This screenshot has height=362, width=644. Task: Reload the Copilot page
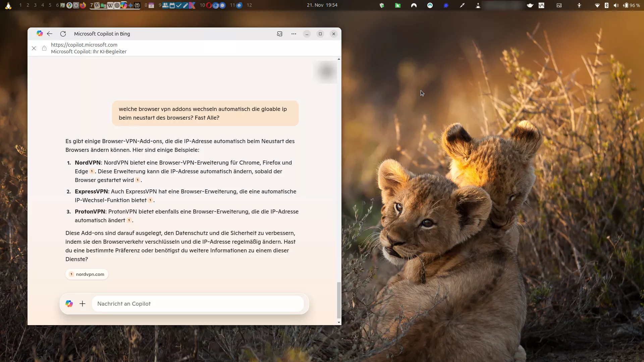click(x=63, y=34)
